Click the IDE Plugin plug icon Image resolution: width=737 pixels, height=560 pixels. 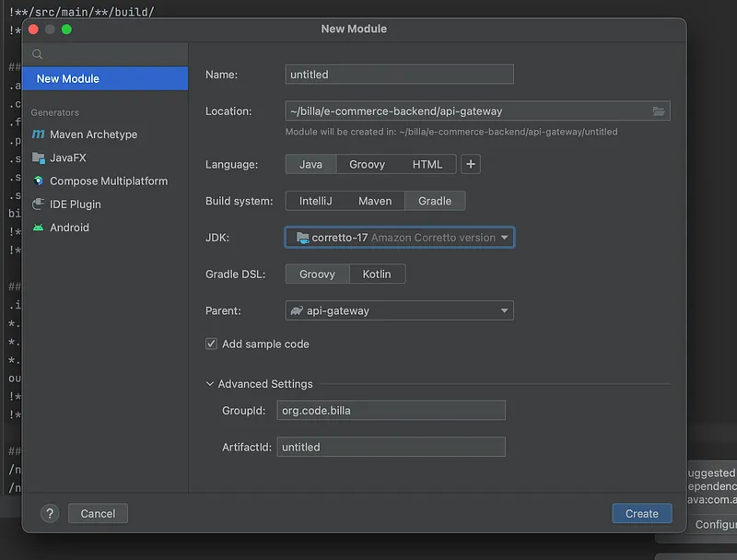coord(38,204)
